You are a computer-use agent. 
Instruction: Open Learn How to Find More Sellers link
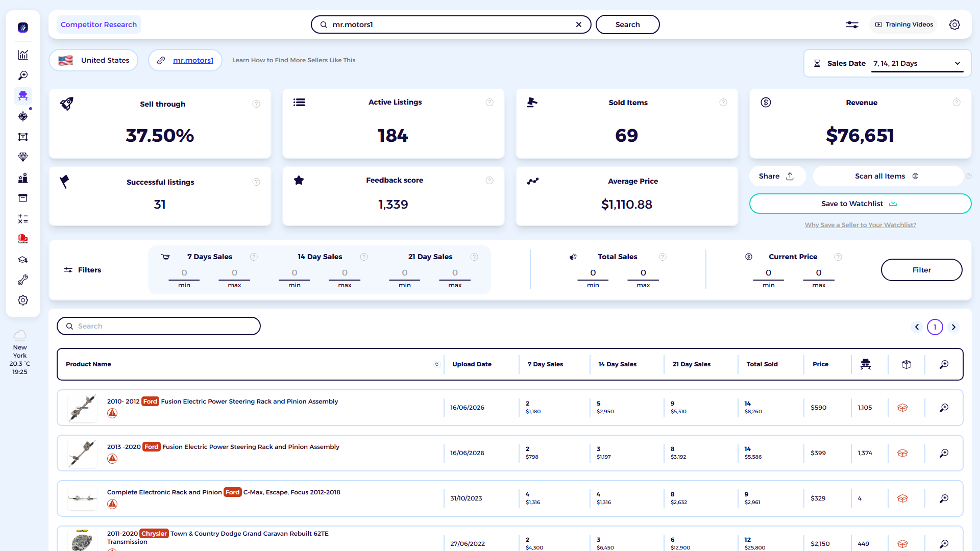[293, 60]
